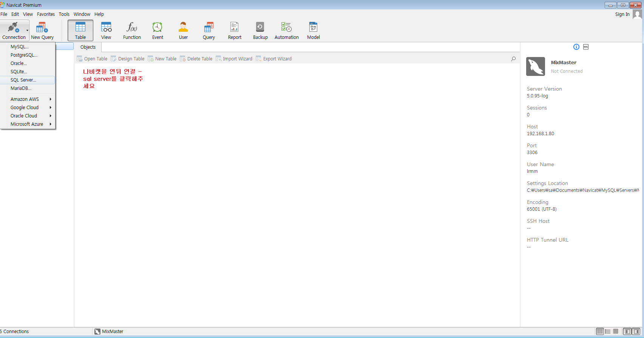The width and height of the screenshot is (644, 338).
Task: Toggle the left navigation pane
Action: click(627, 331)
